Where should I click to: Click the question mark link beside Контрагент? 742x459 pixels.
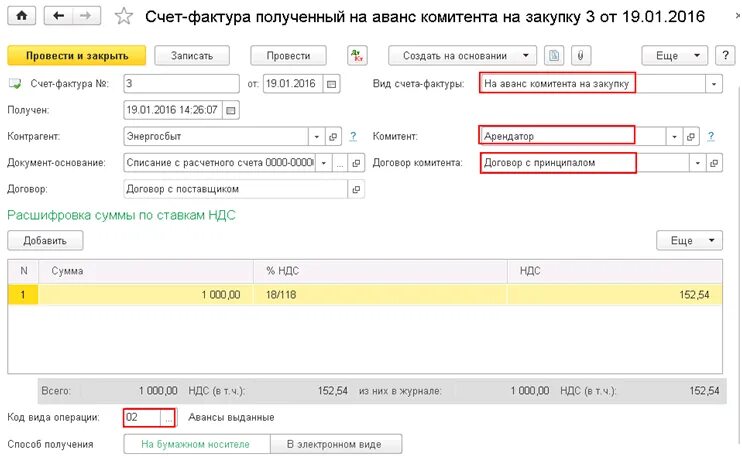pyautogui.click(x=353, y=136)
